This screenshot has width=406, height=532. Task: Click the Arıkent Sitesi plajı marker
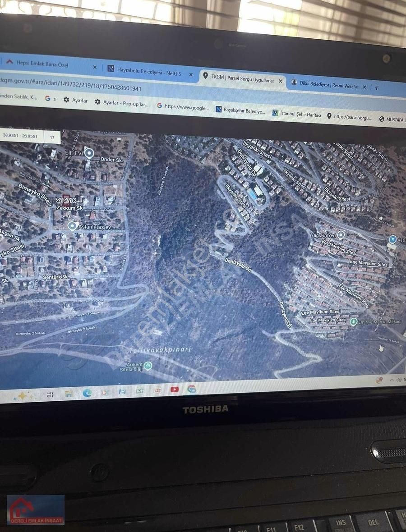[148, 365]
